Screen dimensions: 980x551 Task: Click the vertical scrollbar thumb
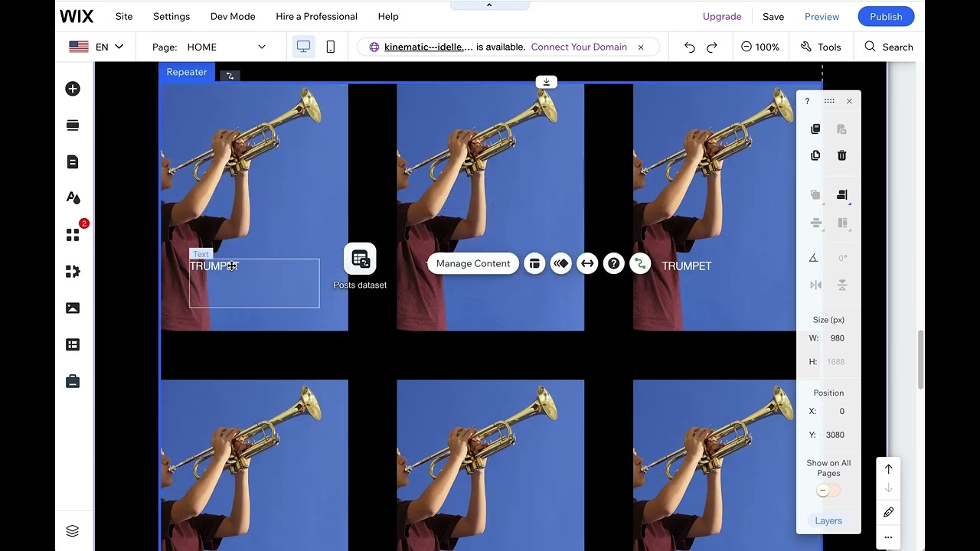(922, 360)
